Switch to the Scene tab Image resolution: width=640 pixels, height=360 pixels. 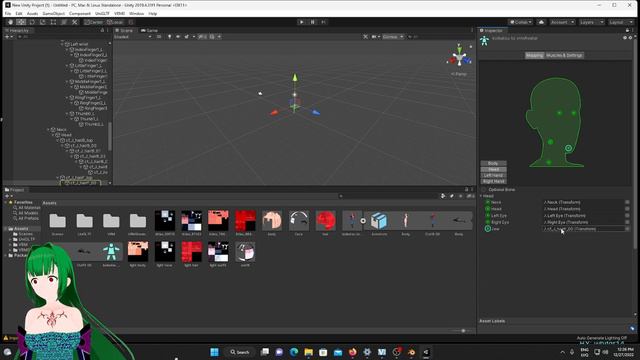(124, 31)
